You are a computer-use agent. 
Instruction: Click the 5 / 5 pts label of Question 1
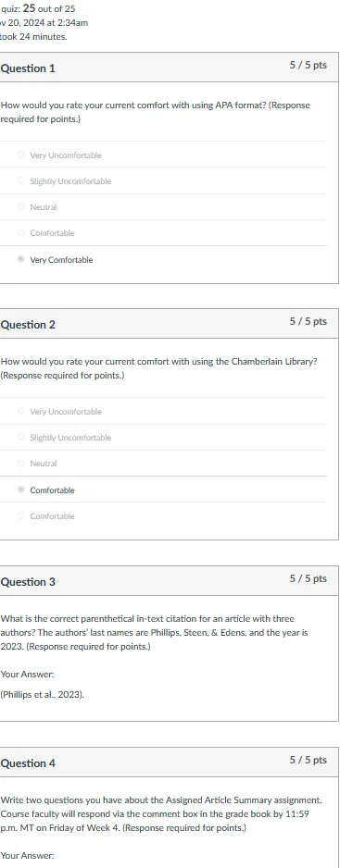308,66
